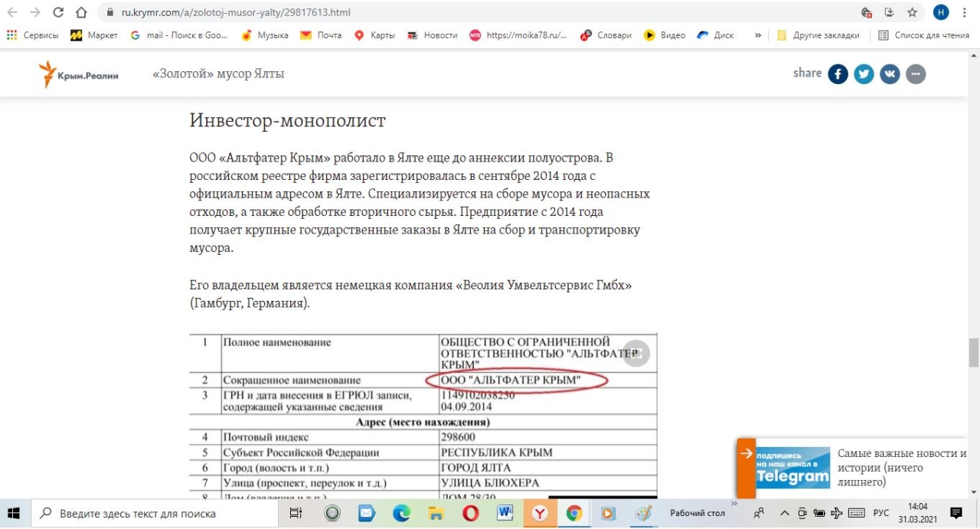Viewport: 980px width, 529px height.
Task: Share the article on VK
Action: 890,73
